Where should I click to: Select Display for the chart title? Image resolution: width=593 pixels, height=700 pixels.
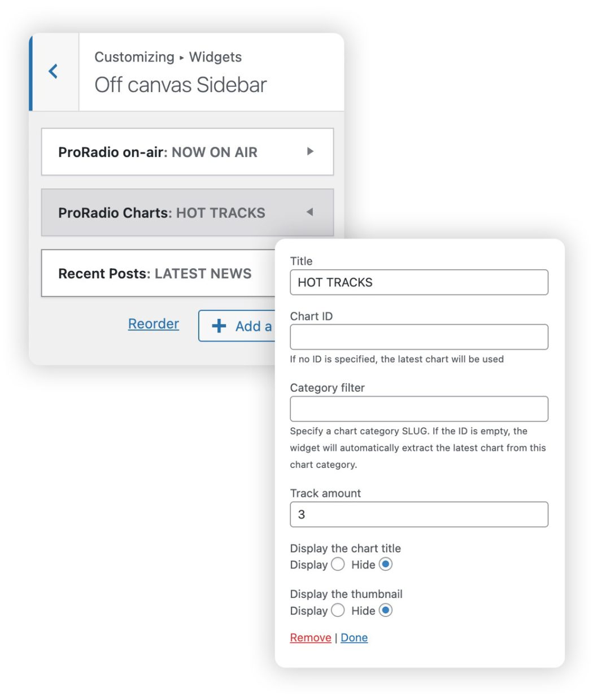[x=338, y=565]
